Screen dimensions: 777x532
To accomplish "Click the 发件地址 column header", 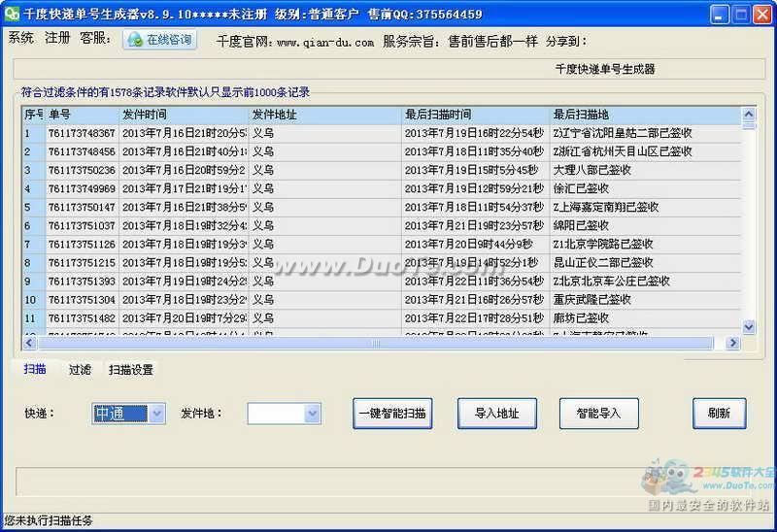I will [x=323, y=115].
